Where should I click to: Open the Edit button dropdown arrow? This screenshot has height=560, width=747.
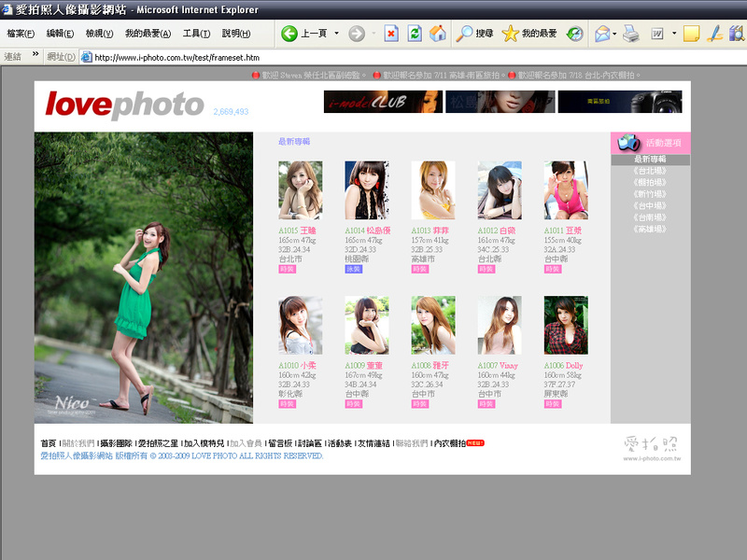pos(674,34)
